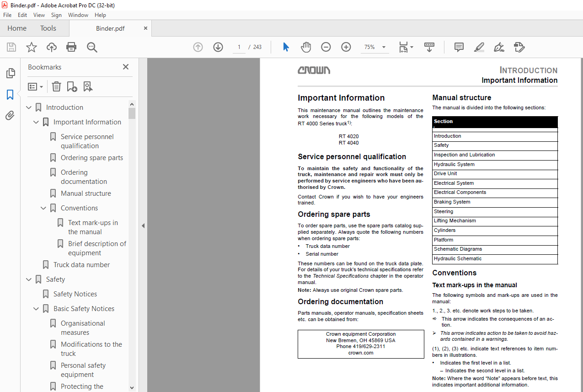583x392 pixels.
Task: Open bookmark options dropdown menu
Action: click(36, 86)
